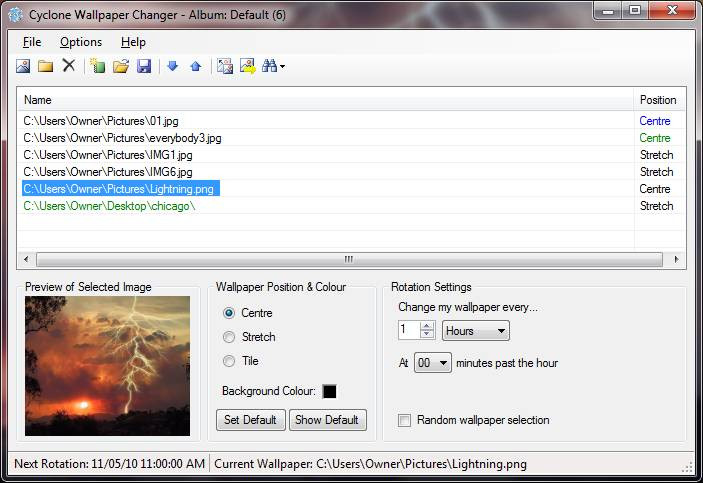Click the Set Default button
Viewport: 703px width, 483px height.
pyautogui.click(x=251, y=420)
